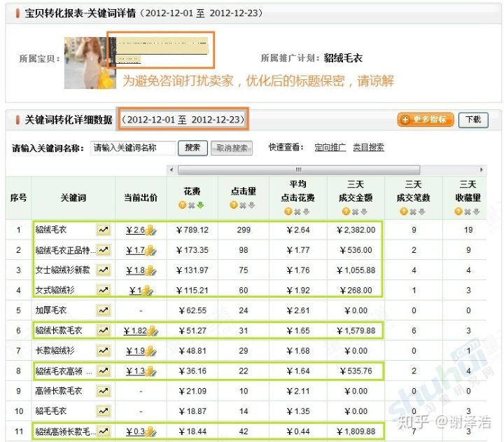Click trend chart icon for 女士貂绒衫新款
This screenshot has height=442, width=504.
tap(104, 270)
